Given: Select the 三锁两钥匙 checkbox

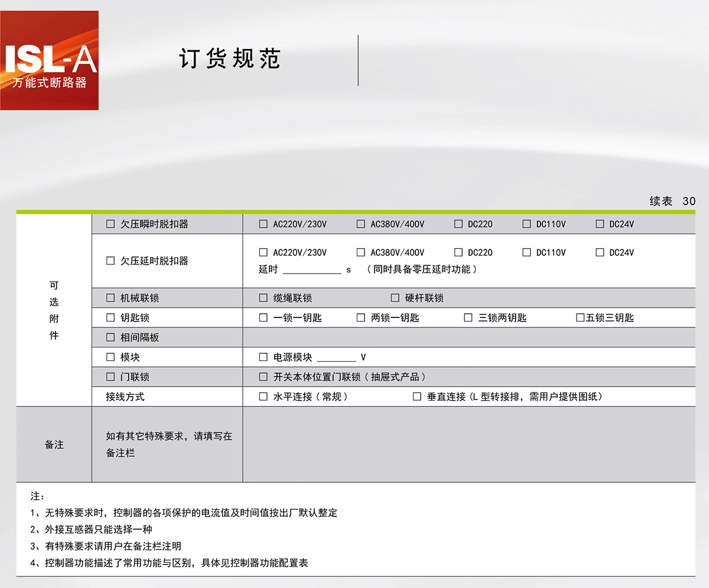Looking at the screenshot, I should (468, 317).
